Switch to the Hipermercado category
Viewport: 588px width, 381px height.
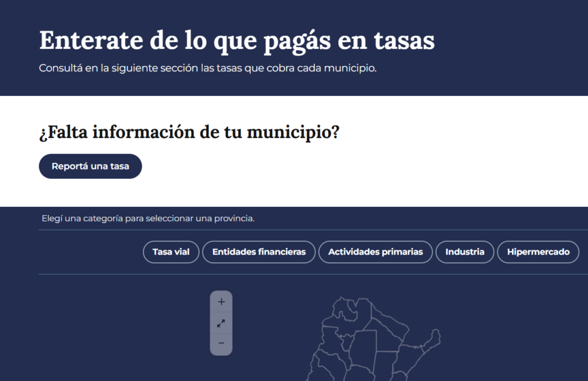point(538,252)
